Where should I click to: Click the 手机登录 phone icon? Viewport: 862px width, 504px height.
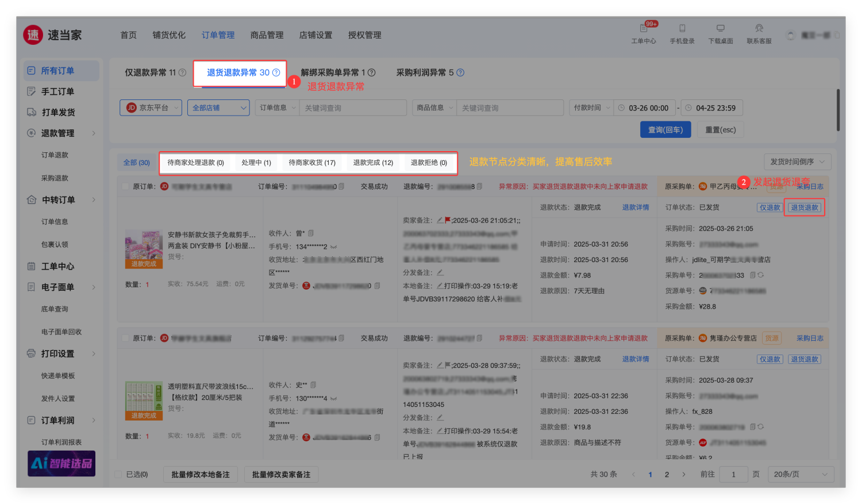(x=682, y=28)
